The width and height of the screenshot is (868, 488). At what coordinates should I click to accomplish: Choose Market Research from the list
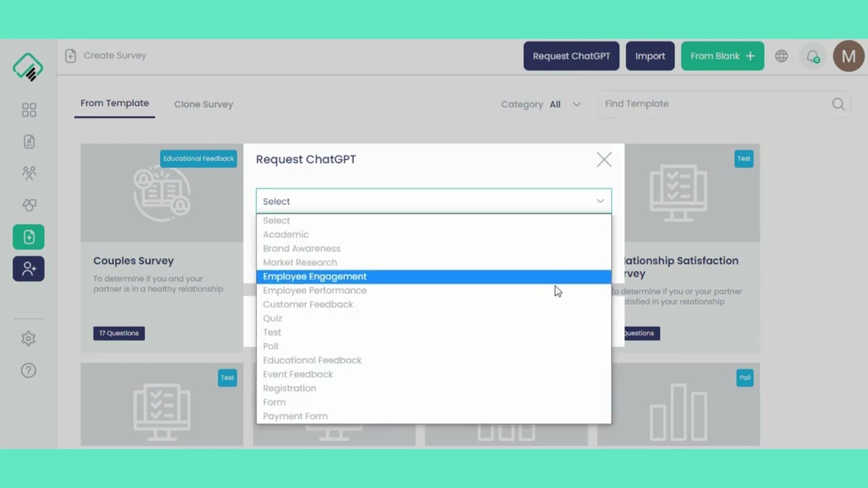434,262
